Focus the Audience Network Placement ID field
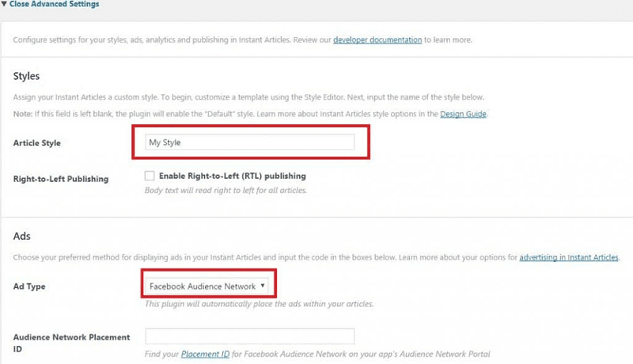633x364 pixels. [250, 336]
